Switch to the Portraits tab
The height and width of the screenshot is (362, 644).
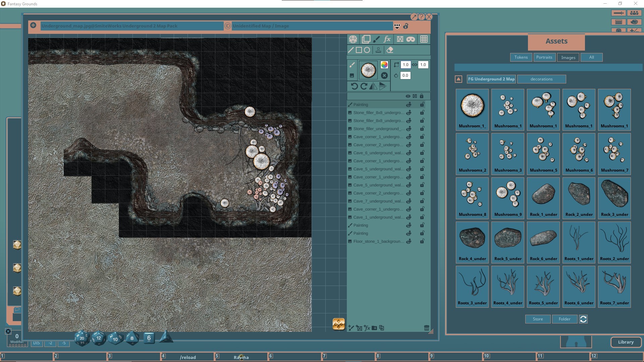(544, 57)
